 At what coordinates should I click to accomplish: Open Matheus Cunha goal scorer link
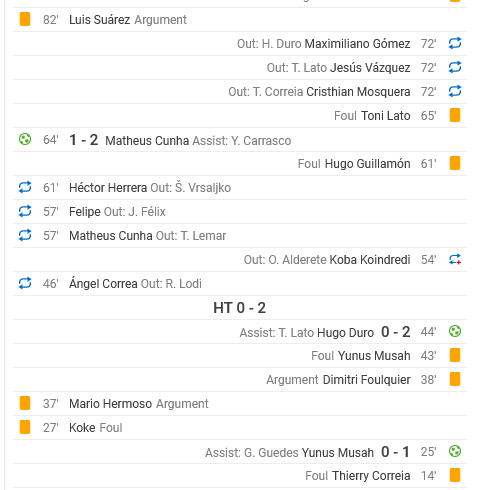pyautogui.click(x=147, y=141)
